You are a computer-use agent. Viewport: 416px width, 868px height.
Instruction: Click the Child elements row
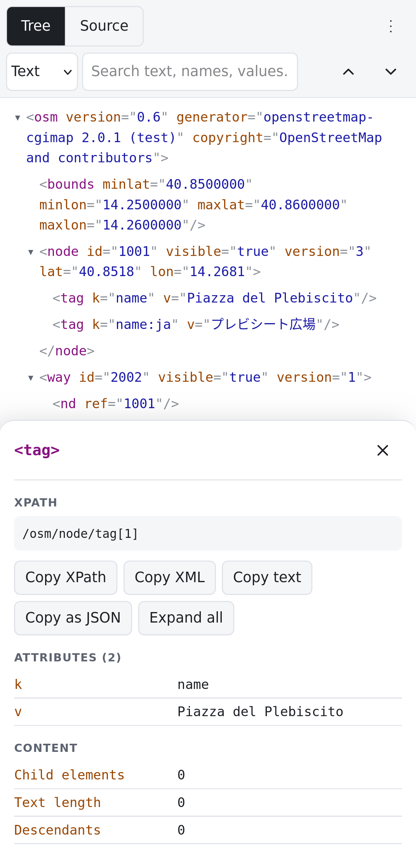(x=208, y=775)
